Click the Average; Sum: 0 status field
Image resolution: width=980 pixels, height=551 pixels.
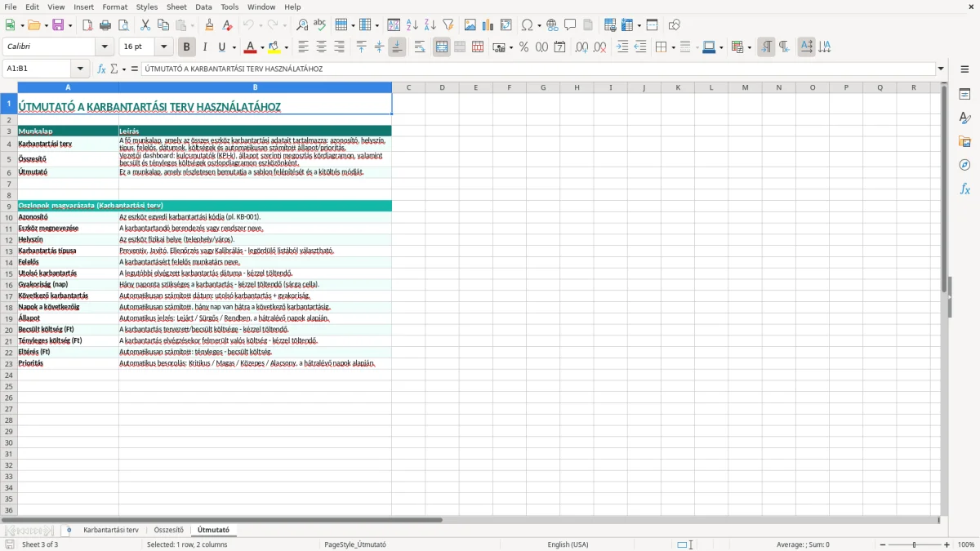pyautogui.click(x=803, y=544)
